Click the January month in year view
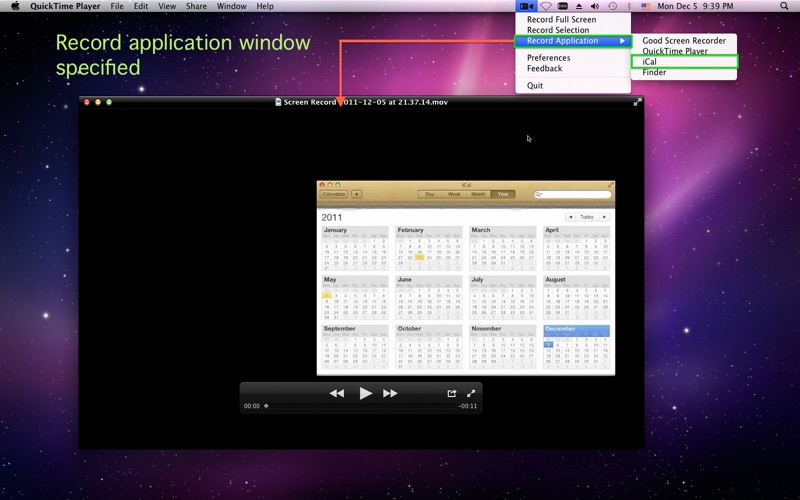This screenshot has height=500, width=800. (x=355, y=248)
